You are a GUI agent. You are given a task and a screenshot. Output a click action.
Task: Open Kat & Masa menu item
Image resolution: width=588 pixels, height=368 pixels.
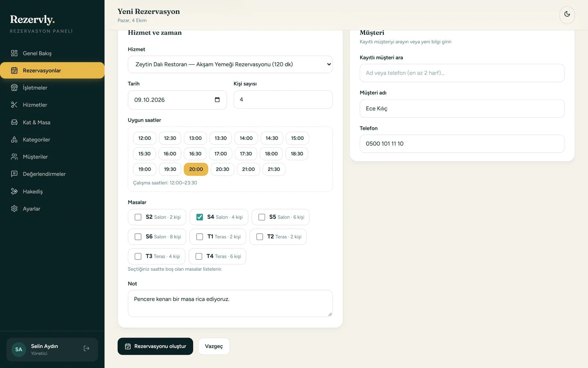click(52, 122)
